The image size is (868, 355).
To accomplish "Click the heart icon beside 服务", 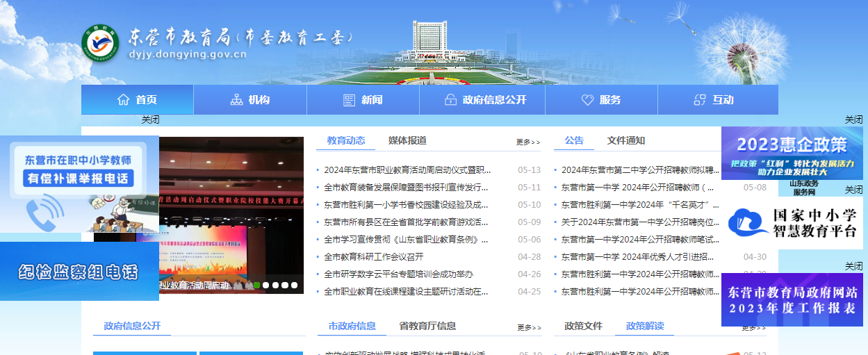I will click(x=587, y=100).
